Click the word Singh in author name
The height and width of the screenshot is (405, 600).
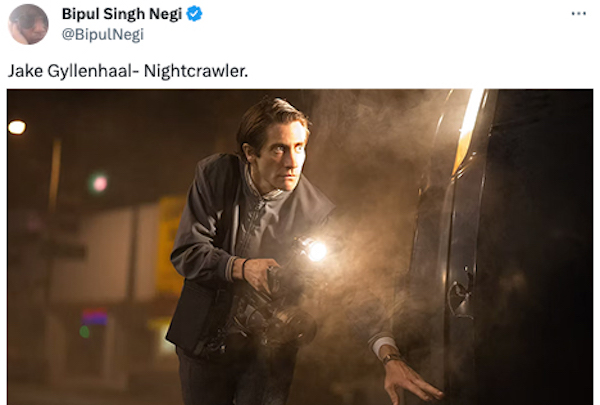click(124, 14)
